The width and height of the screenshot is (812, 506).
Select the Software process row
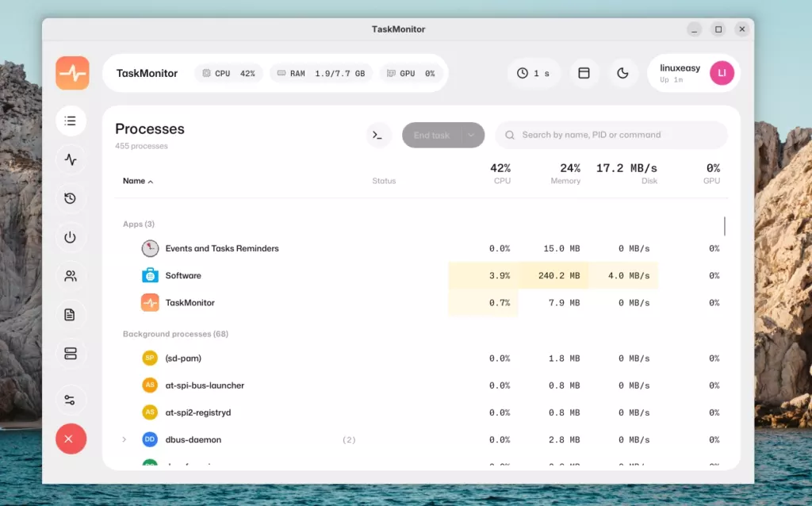point(421,275)
